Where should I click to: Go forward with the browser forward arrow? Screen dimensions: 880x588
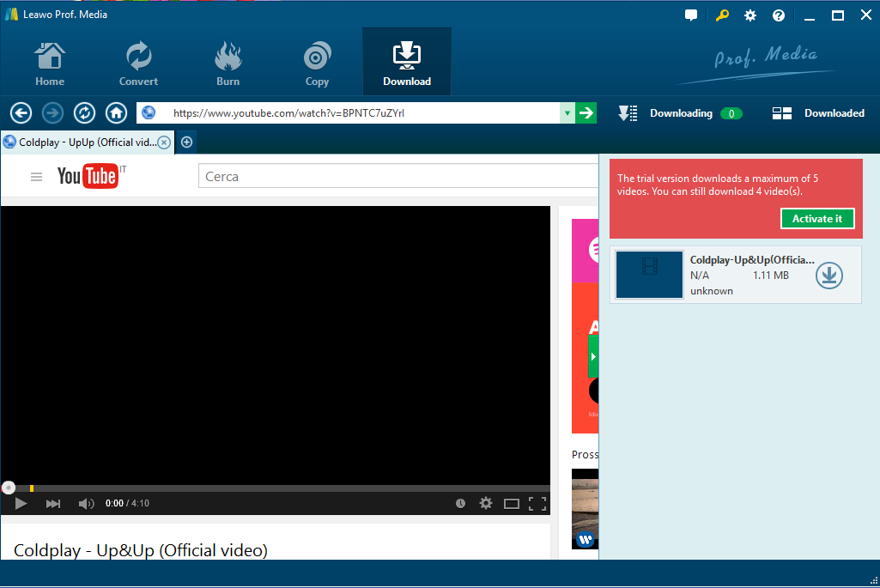tap(52, 113)
